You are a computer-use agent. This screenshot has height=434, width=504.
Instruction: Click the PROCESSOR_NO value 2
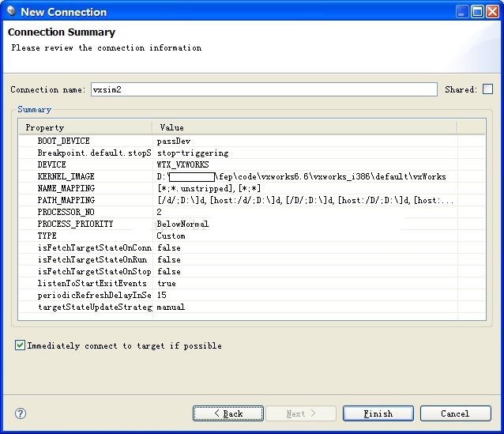pyautogui.click(x=159, y=212)
